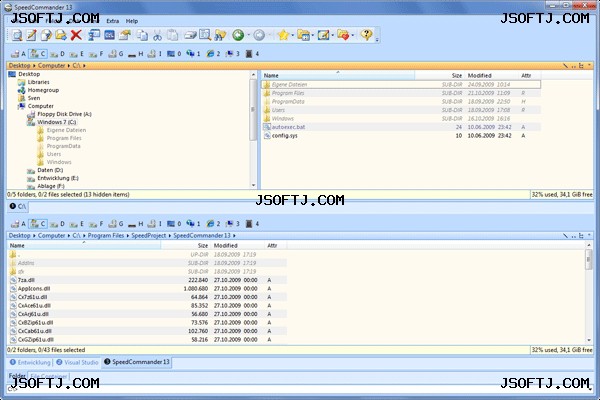Click the network connection toolbar icon
The width and height of the screenshot is (600, 400).
point(94,35)
